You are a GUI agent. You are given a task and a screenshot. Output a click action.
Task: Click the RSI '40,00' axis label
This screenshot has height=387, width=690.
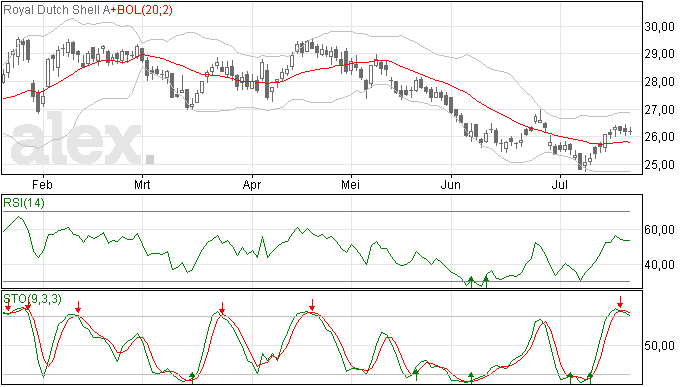click(x=660, y=265)
